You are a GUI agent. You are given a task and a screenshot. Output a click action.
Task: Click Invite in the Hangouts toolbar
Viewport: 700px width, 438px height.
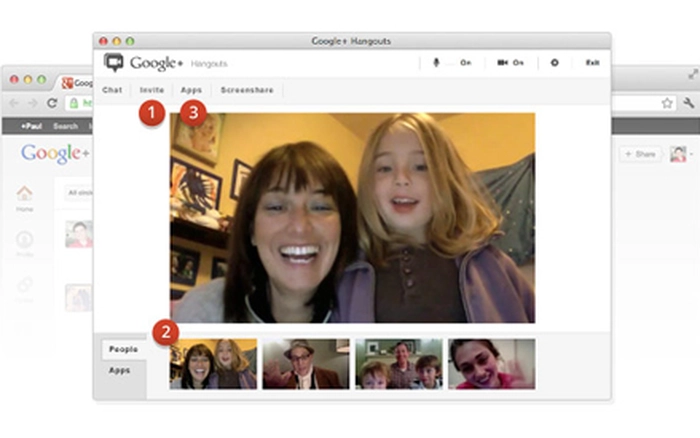pos(152,90)
